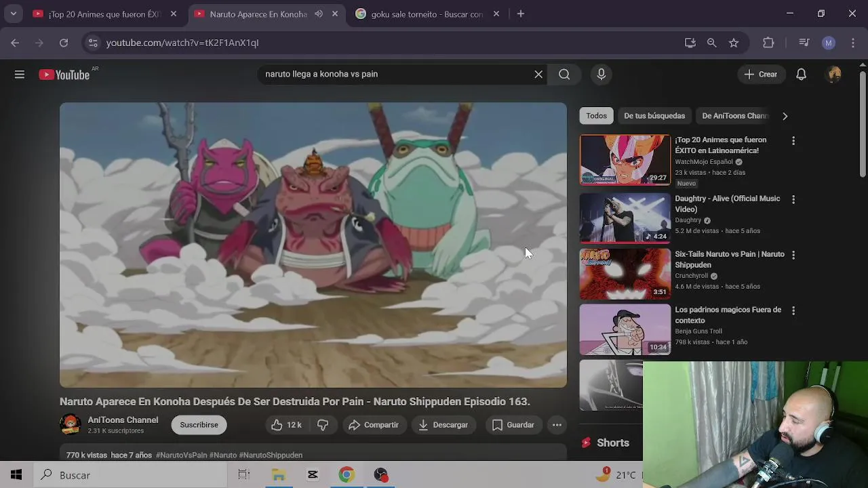Viewport: 868px width, 488px height.
Task: Share the video via Compartir
Action: tap(373, 425)
